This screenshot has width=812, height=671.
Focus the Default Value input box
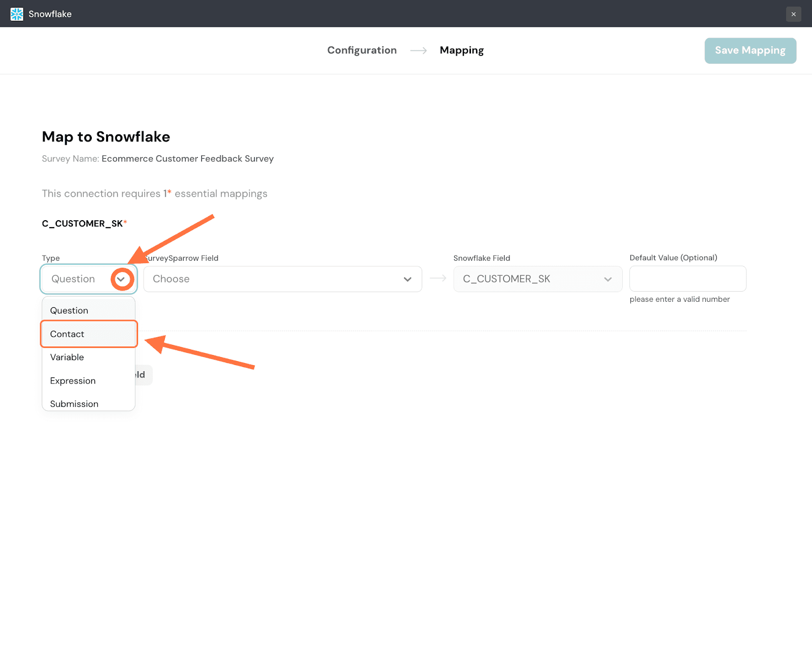point(687,279)
